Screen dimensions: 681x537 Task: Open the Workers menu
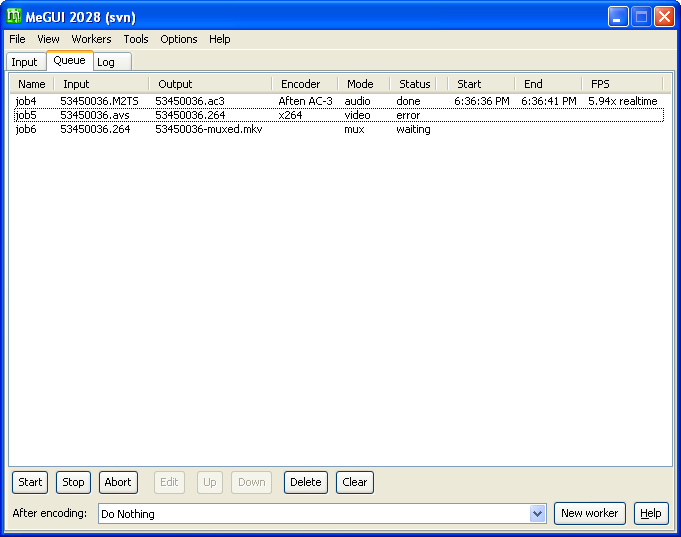(91, 39)
